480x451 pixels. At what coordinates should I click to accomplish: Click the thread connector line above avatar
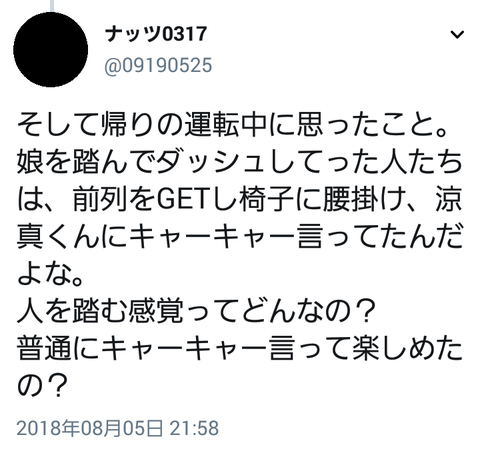tap(51, 6)
